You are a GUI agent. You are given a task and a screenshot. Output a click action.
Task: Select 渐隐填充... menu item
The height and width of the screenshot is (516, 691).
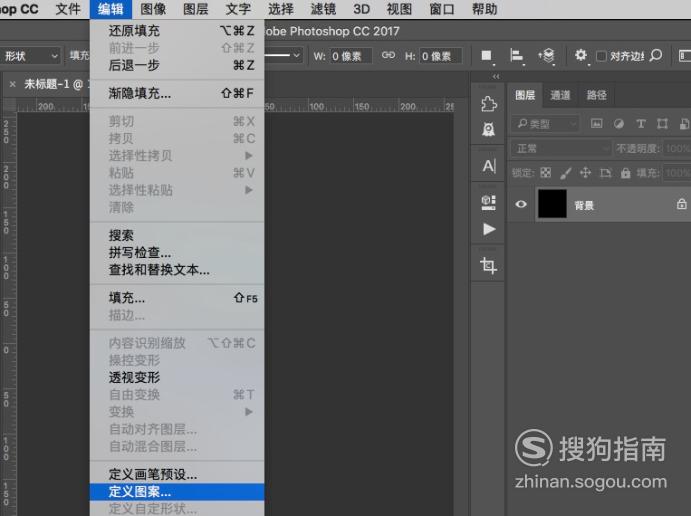[x=177, y=93]
